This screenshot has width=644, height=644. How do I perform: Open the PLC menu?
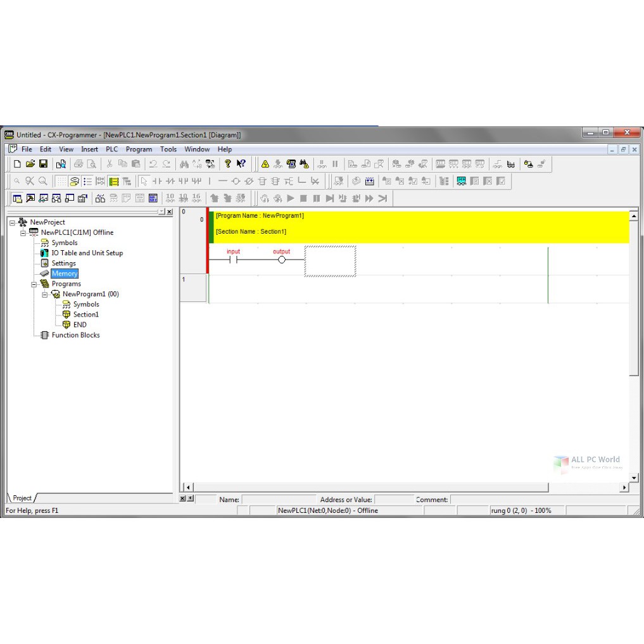point(111,149)
